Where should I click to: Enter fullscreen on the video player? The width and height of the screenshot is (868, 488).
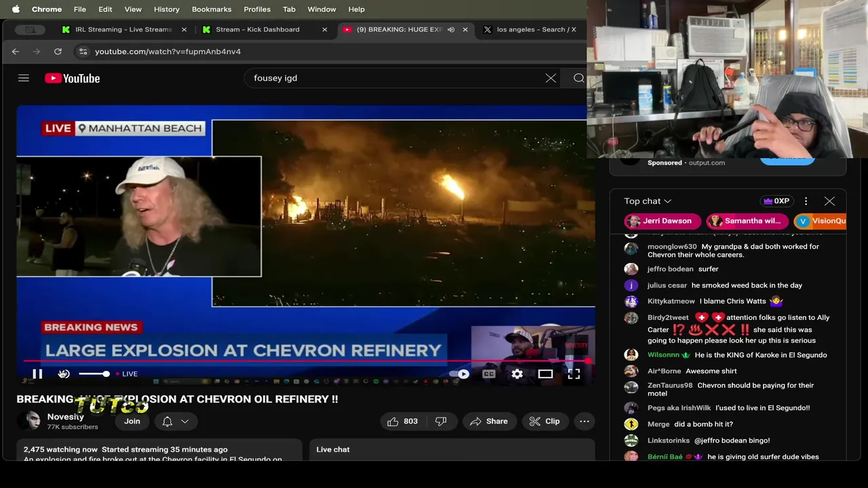[574, 373]
